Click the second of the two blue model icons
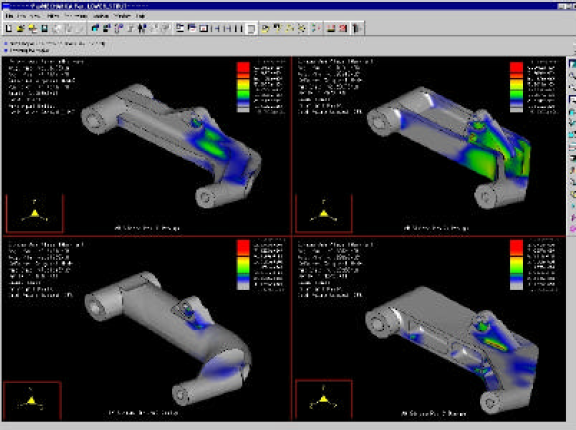Image resolution: width=576 pixels, height=430 pixels. pyautogui.click(x=107, y=28)
